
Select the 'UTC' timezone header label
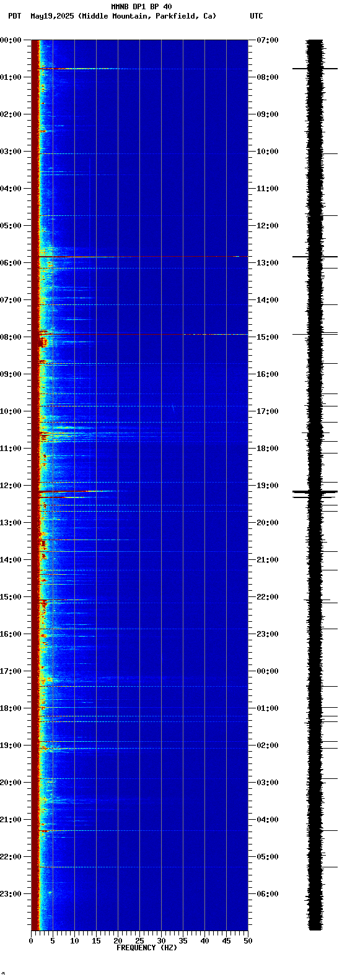pos(256,16)
